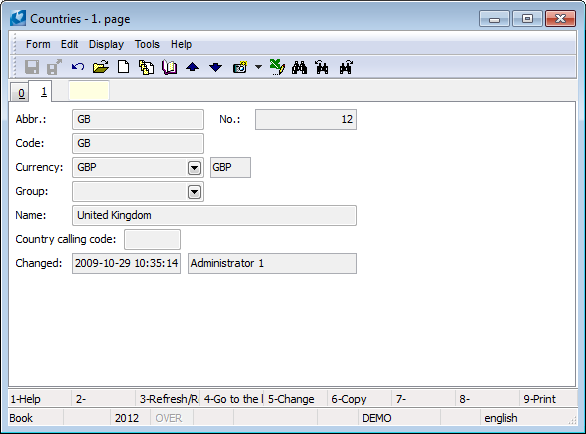Maximize the Countries window
Viewport: 586px width, 434px height.
(x=527, y=19)
